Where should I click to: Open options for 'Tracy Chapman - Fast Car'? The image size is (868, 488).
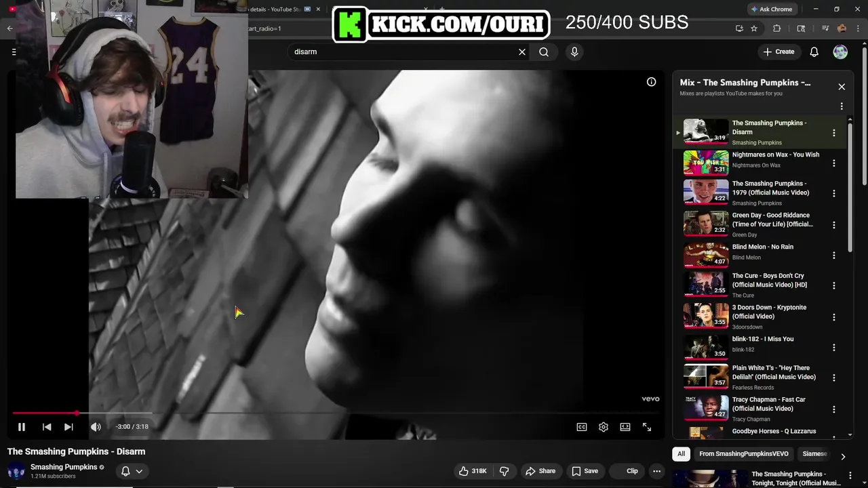coord(834,409)
